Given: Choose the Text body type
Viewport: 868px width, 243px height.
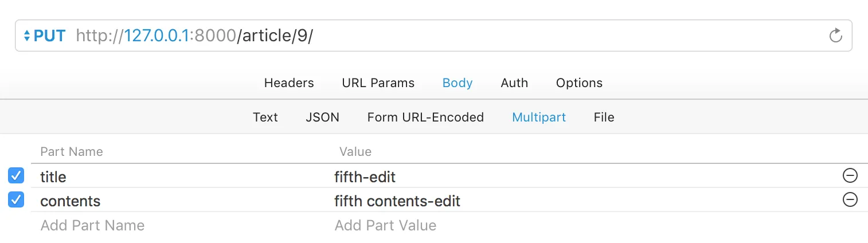Looking at the screenshot, I should [x=265, y=117].
